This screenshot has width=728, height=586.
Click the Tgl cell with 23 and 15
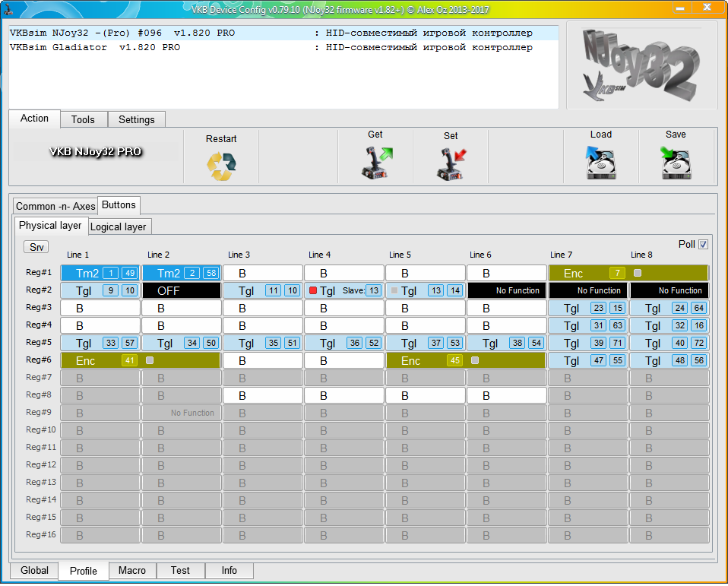click(x=588, y=308)
